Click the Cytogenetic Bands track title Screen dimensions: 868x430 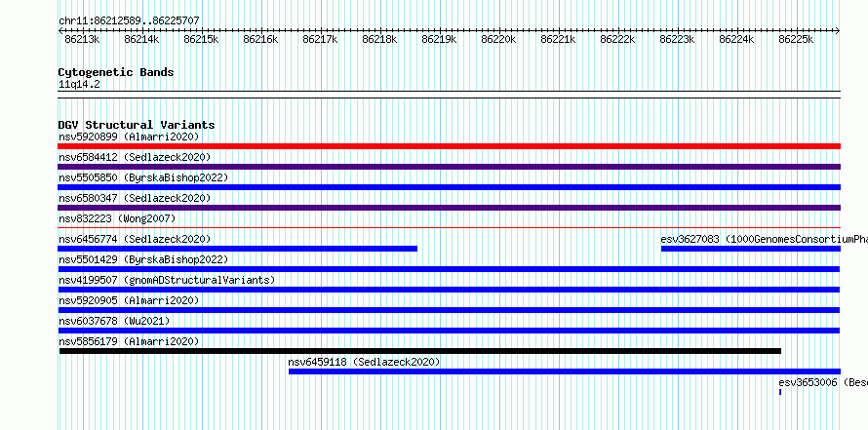pos(116,72)
